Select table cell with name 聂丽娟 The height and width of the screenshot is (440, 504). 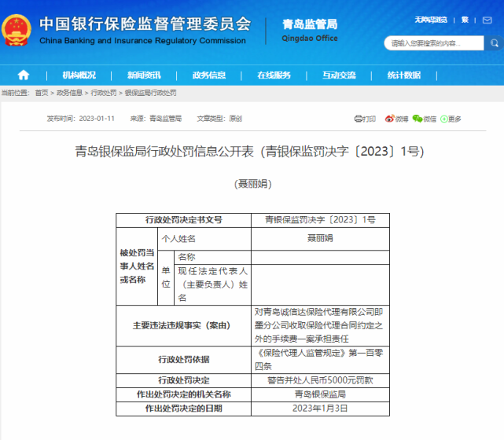tap(320, 239)
